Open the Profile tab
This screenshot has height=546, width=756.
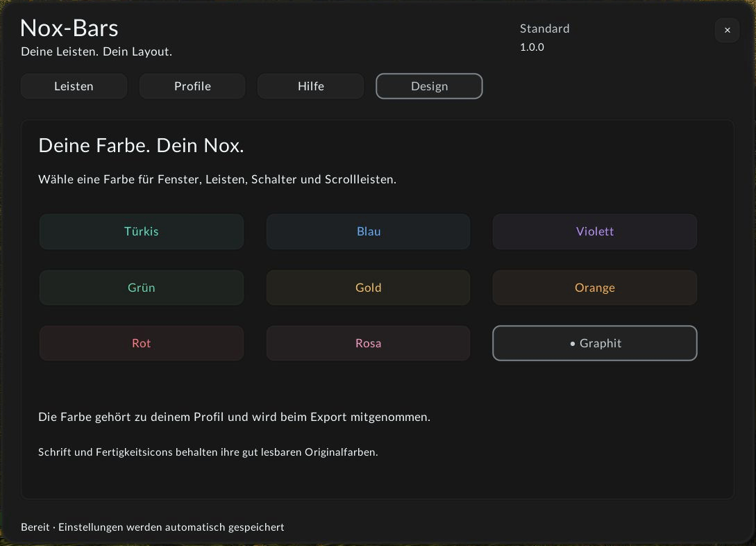[x=192, y=86]
